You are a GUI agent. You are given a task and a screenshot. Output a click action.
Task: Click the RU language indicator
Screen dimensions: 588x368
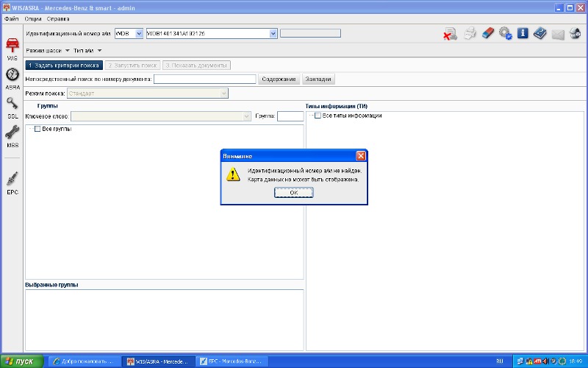click(x=500, y=361)
